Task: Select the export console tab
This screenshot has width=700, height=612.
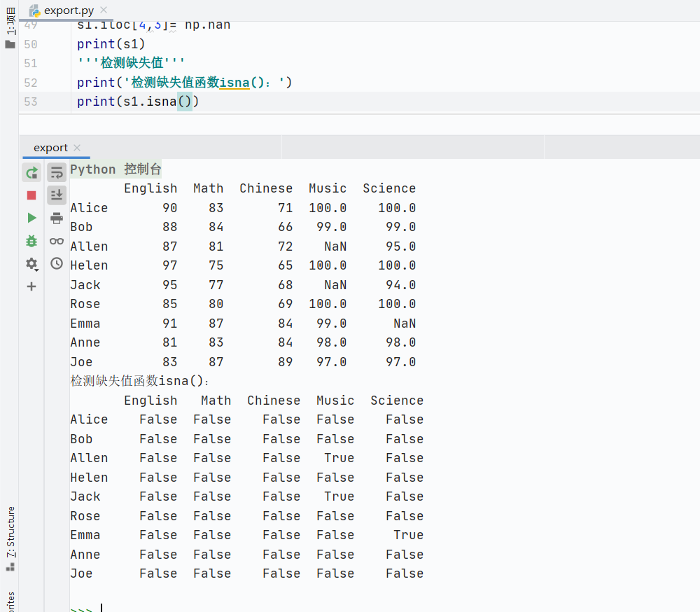Action: [50, 148]
